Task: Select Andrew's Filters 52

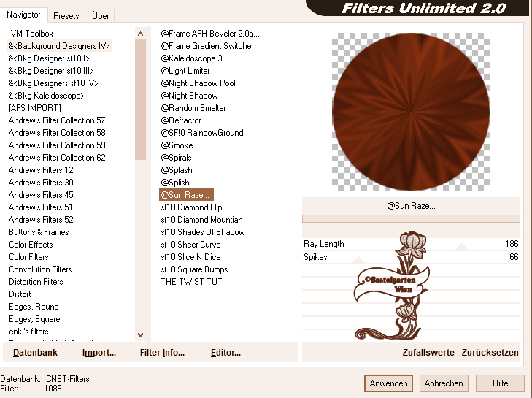Action: pos(41,220)
